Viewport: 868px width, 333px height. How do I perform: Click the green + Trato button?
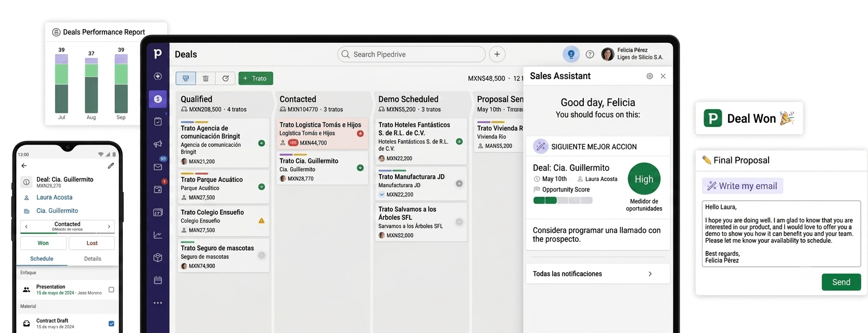point(256,78)
